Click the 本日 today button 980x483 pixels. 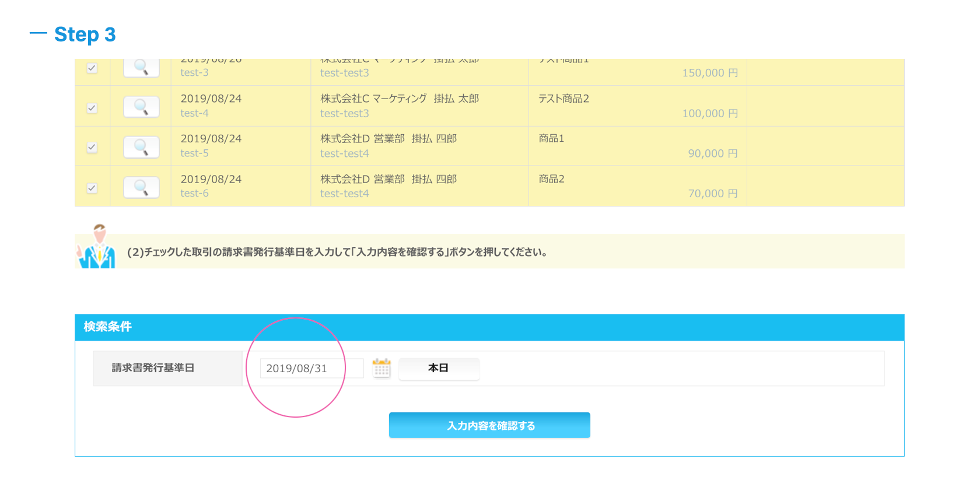tap(439, 368)
